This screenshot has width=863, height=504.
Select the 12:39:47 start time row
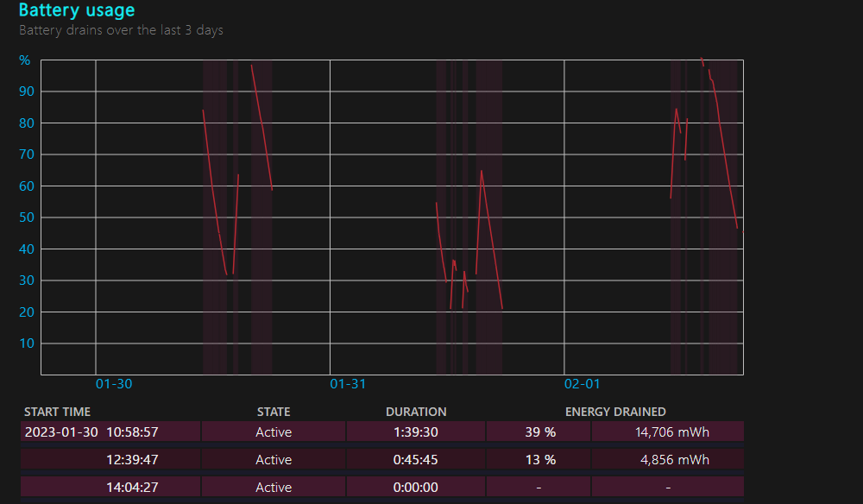[x=382, y=459]
